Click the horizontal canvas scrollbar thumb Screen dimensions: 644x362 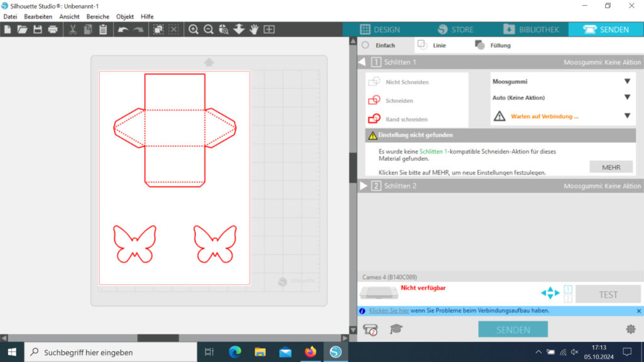point(158,337)
